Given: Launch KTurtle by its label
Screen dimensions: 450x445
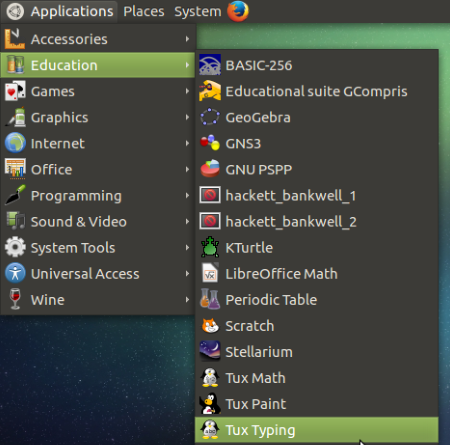Looking at the screenshot, I should [x=249, y=248].
